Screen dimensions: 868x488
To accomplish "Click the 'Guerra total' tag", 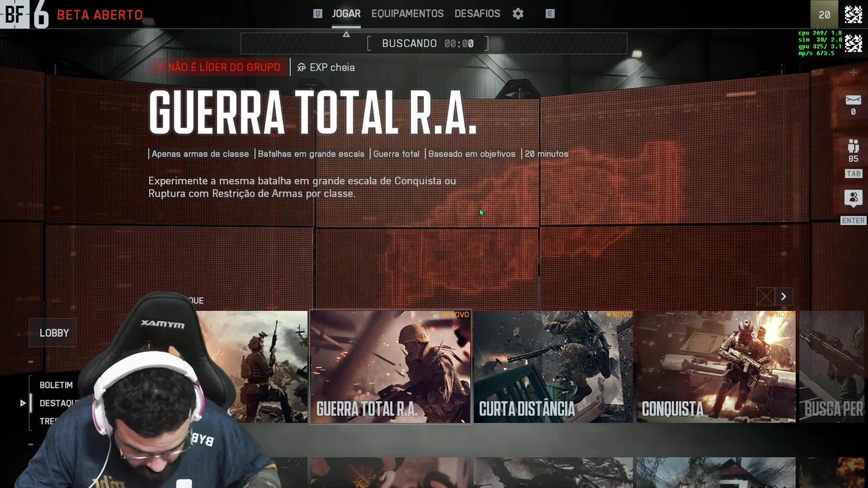I will tap(397, 154).
